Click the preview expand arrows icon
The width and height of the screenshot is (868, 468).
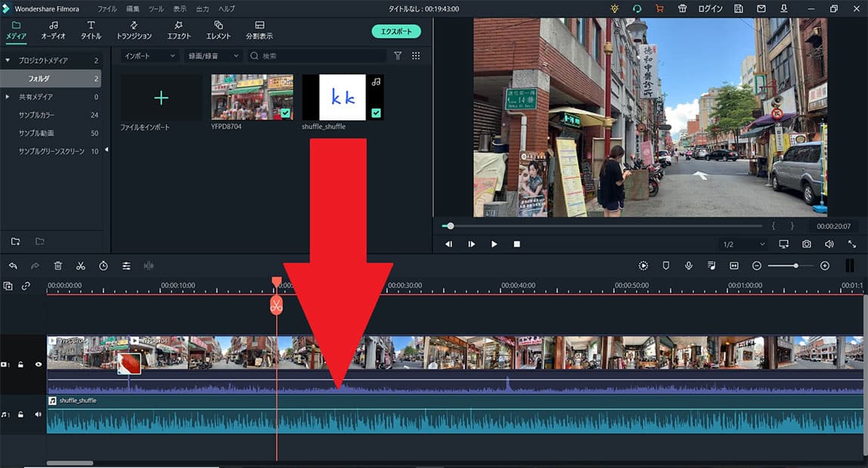click(x=852, y=244)
